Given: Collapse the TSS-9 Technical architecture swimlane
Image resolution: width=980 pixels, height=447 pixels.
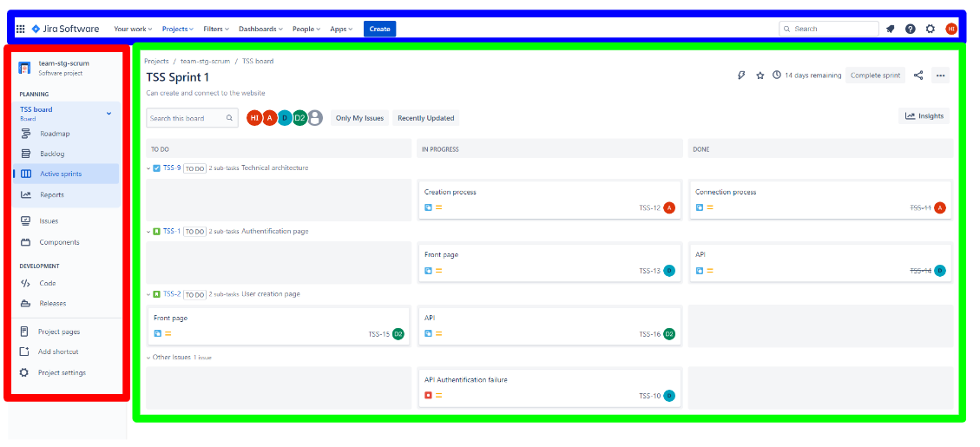Looking at the screenshot, I should (x=148, y=168).
